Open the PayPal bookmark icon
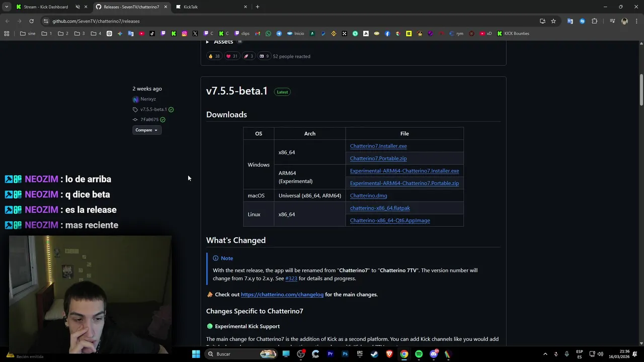644x362 pixels. [x=323, y=34]
